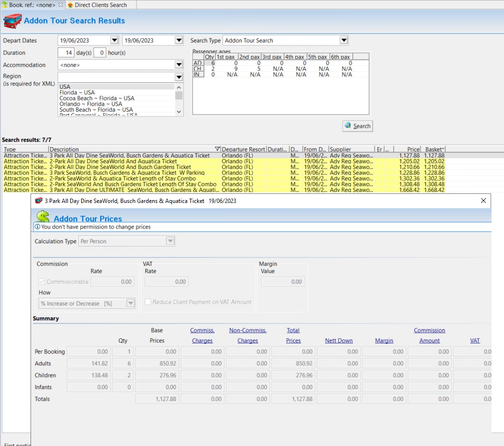Click the green dollar Addon Tour Prices icon
The height and width of the screenshot is (446, 504).
pos(43,216)
